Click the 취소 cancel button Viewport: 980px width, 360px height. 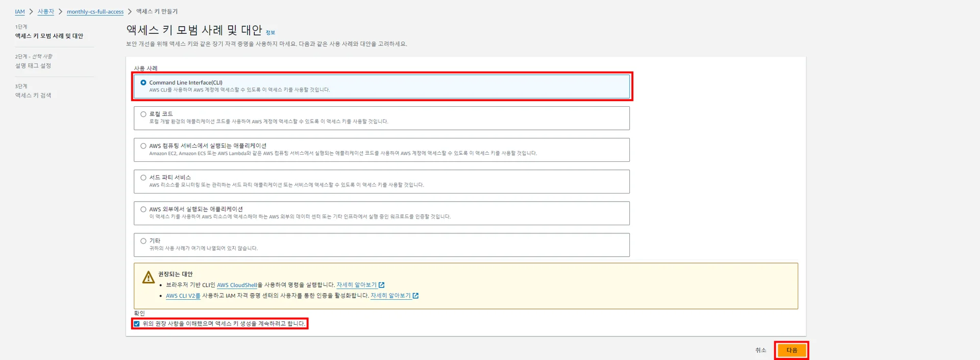point(761,350)
